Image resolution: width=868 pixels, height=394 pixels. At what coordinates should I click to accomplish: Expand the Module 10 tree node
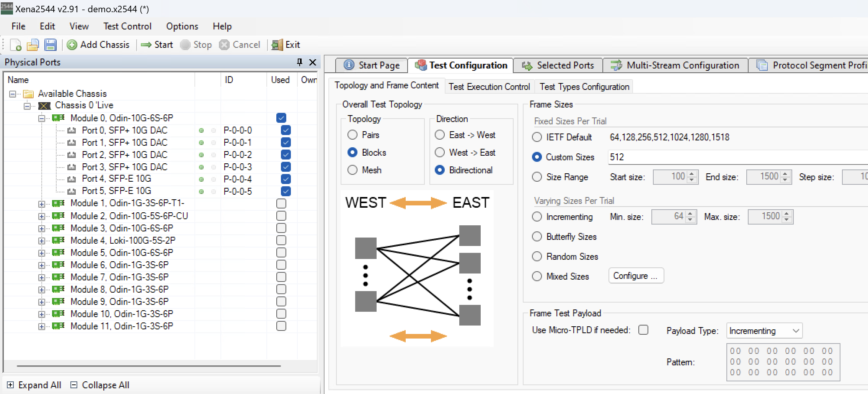coord(41,314)
